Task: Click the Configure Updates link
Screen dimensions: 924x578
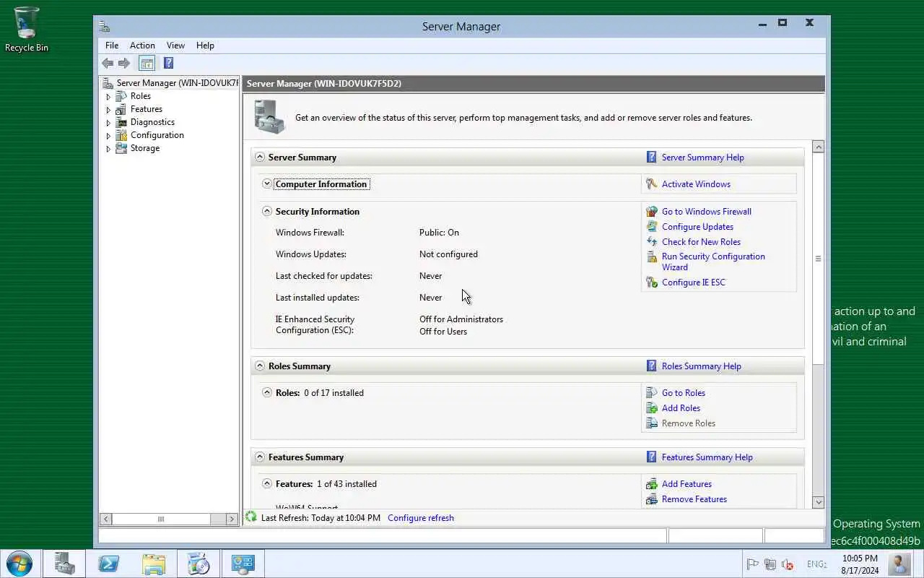Action: (x=697, y=226)
